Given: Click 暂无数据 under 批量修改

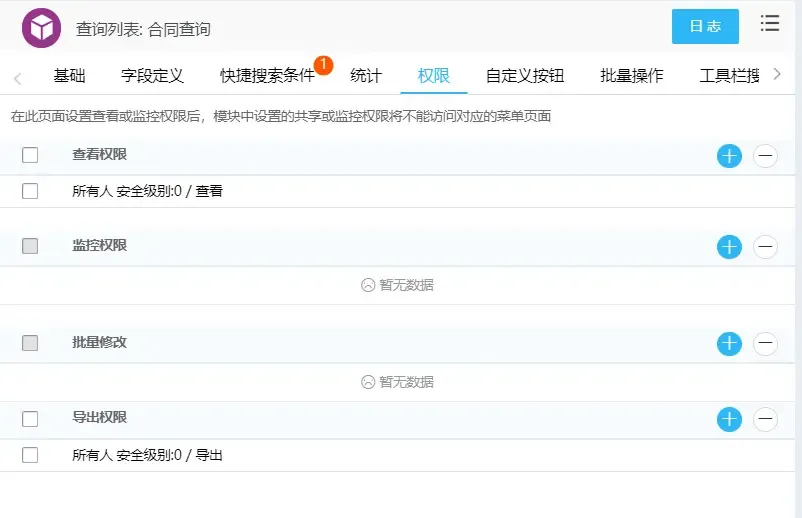Looking at the screenshot, I should click(x=397, y=382).
